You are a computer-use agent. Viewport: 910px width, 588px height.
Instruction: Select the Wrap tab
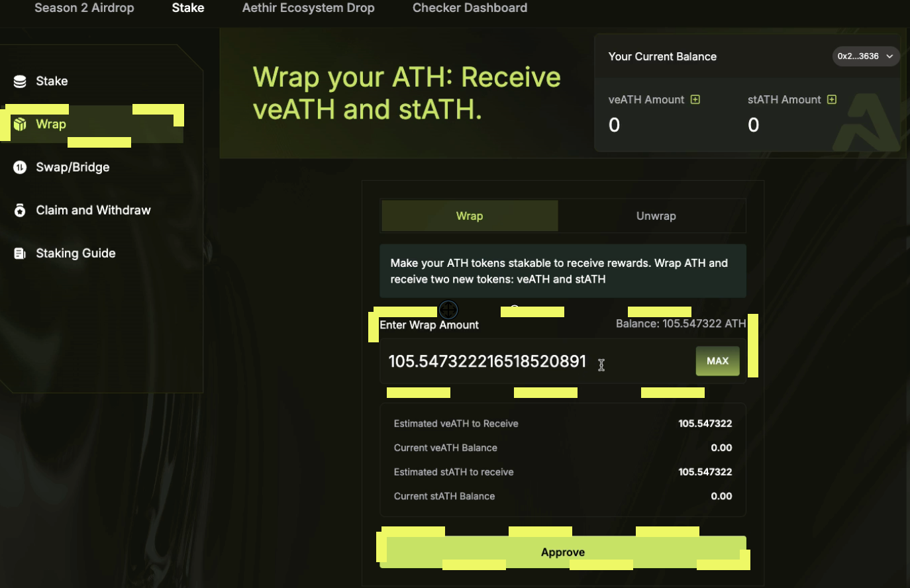tap(470, 216)
